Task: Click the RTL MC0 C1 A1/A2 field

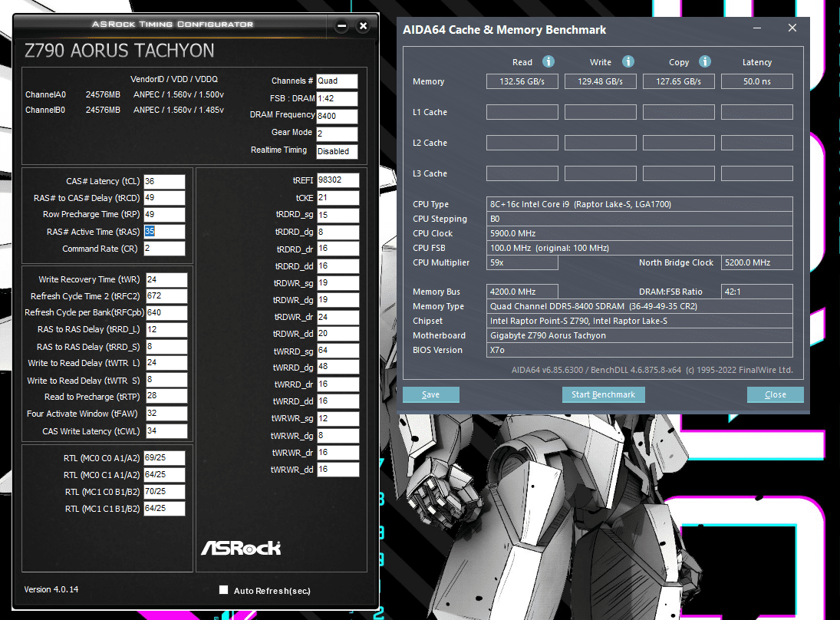Action: pos(164,475)
